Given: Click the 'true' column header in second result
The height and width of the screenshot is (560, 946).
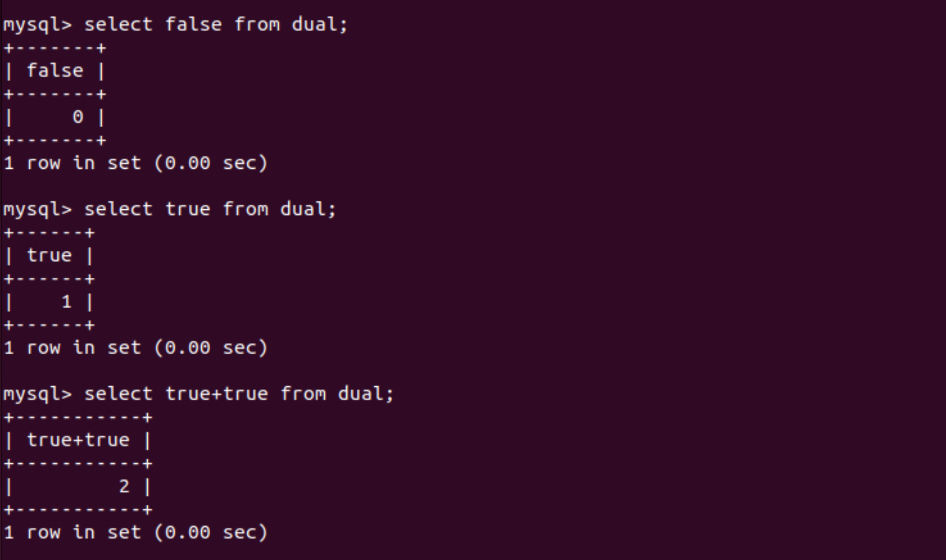Looking at the screenshot, I should tap(49, 255).
